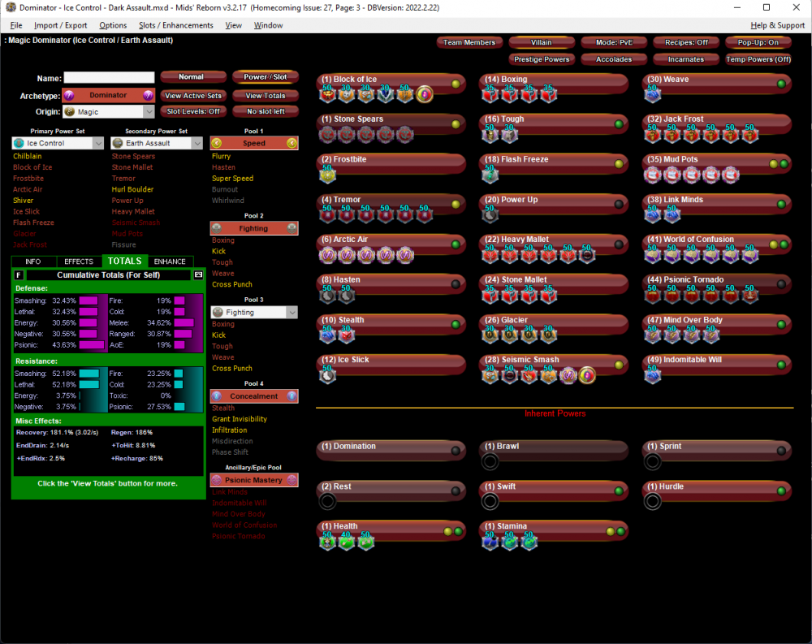This screenshot has width=812, height=644.
Task: Click the enhancement slot under Power Up
Action: (490, 215)
